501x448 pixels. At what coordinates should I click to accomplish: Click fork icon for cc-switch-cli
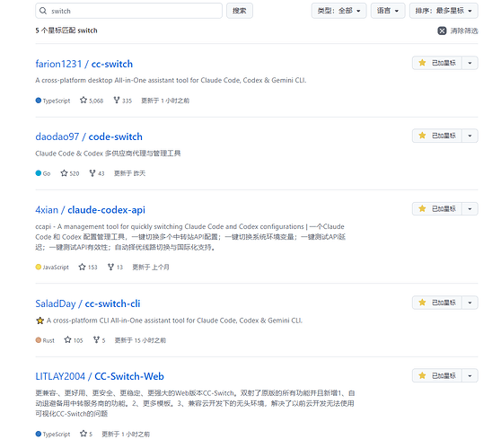pyautogui.click(x=96, y=340)
